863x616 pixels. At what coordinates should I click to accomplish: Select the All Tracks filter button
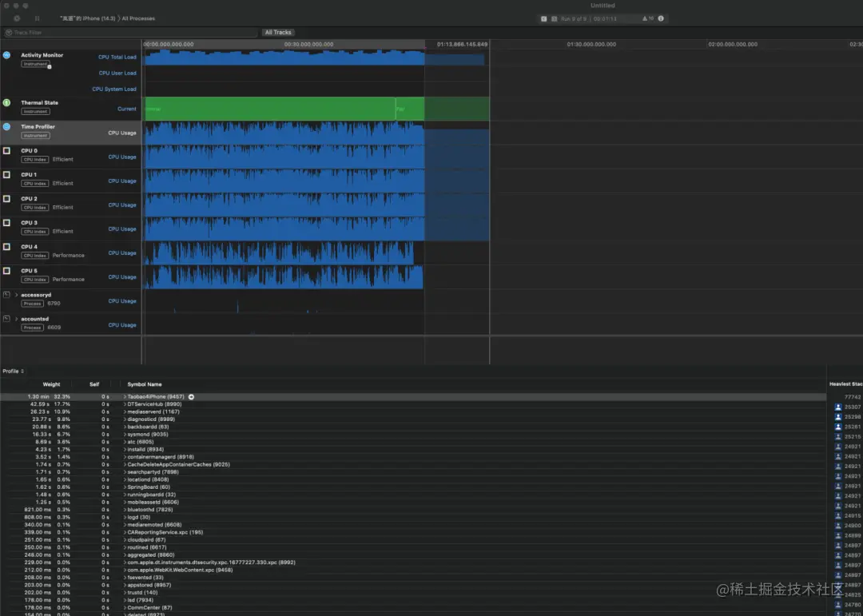point(278,33)
